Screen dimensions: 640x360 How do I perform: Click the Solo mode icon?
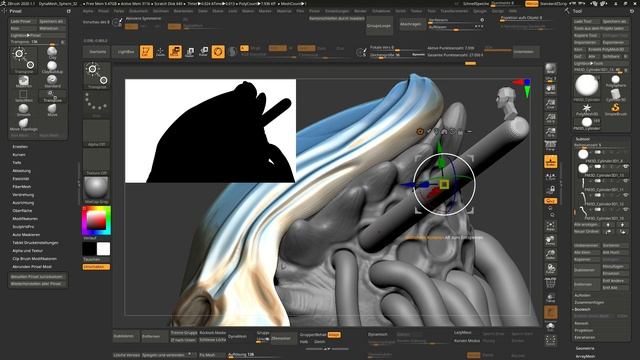[x=551, y=327]
